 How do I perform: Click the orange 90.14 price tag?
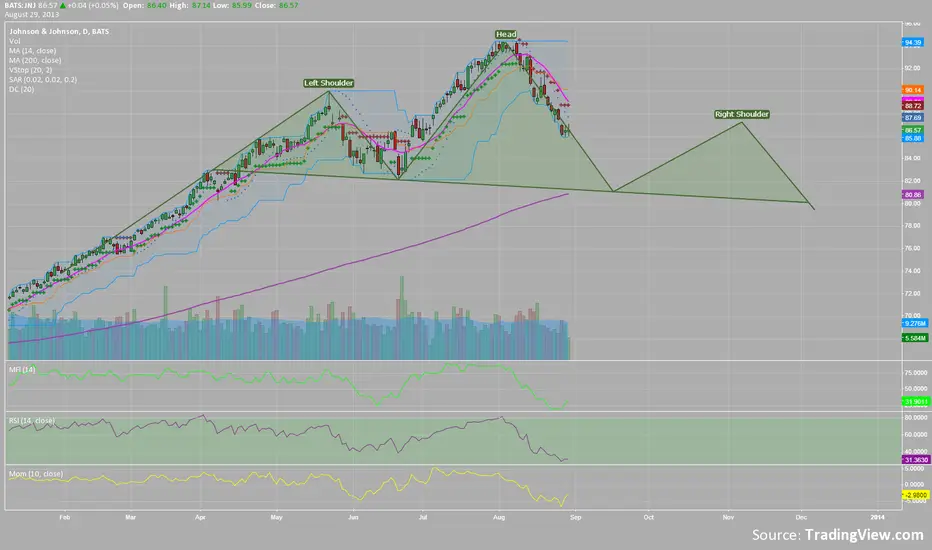(x=912, y=90)
